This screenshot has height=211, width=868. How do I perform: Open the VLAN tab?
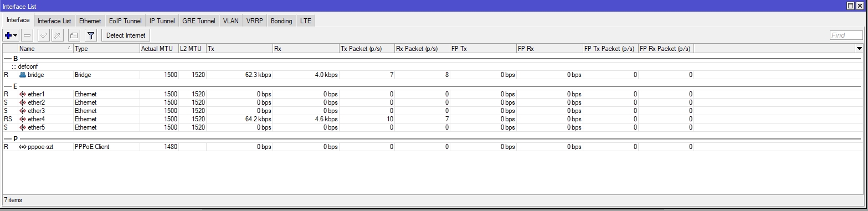coord(231,21)
